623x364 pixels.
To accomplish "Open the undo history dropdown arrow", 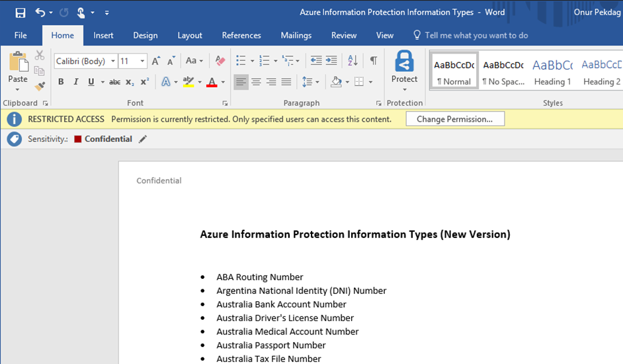I will click(51, 13).
